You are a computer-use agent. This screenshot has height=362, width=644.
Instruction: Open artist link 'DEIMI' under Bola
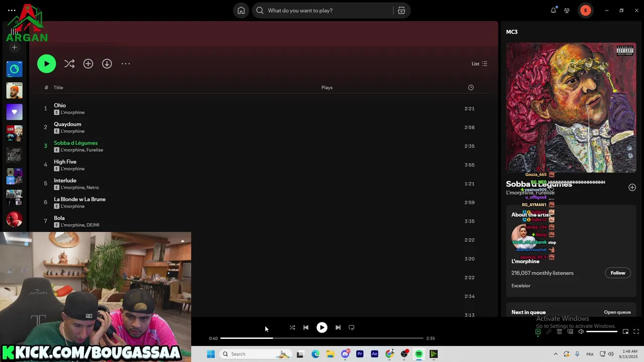click(93, 225)
